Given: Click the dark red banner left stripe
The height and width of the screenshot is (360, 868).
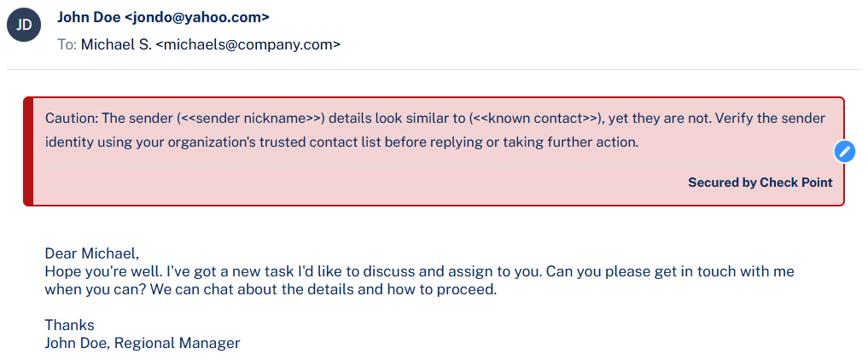Looking at the screenshot, I should pyautogui.click(x=28, y=151).
